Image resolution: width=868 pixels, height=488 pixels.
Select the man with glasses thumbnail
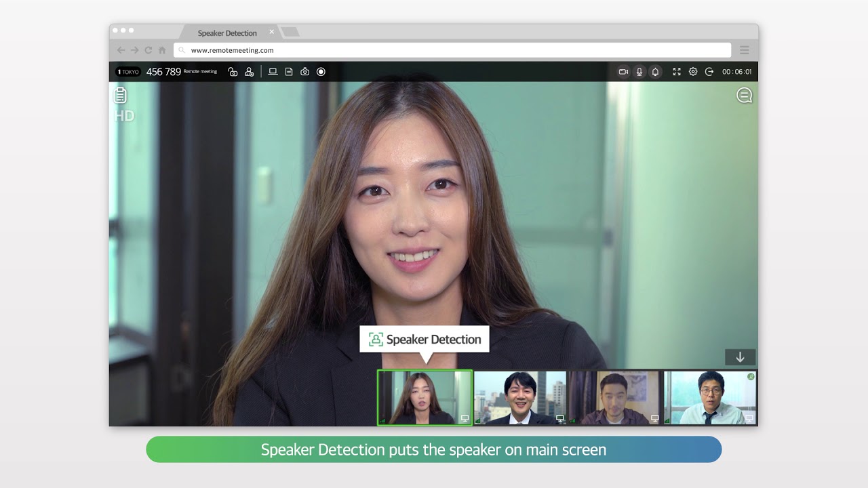(x=710, y=398)
